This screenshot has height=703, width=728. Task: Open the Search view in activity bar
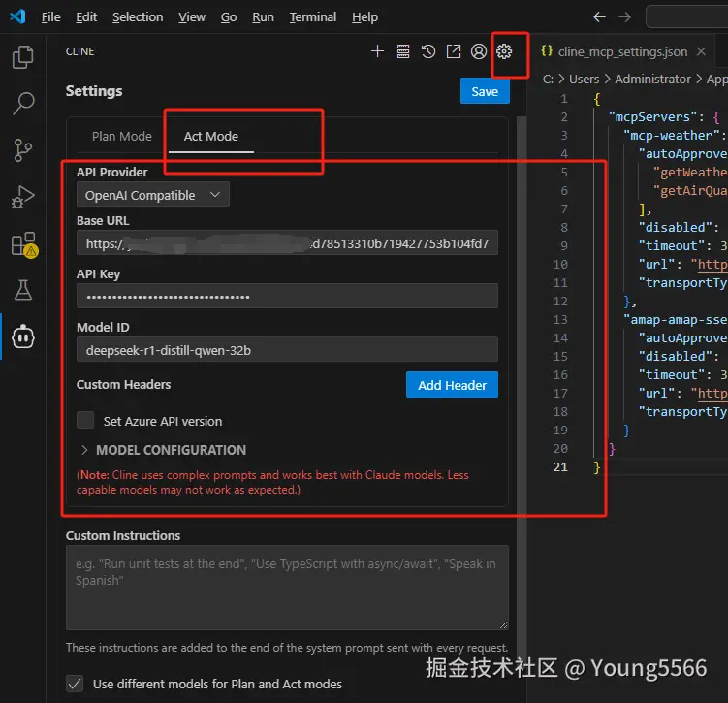22,103
